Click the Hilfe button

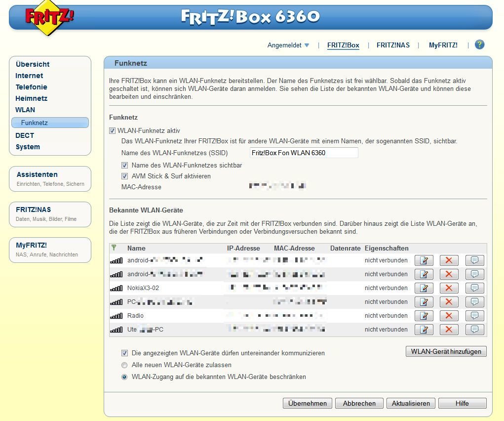[462, 403]
